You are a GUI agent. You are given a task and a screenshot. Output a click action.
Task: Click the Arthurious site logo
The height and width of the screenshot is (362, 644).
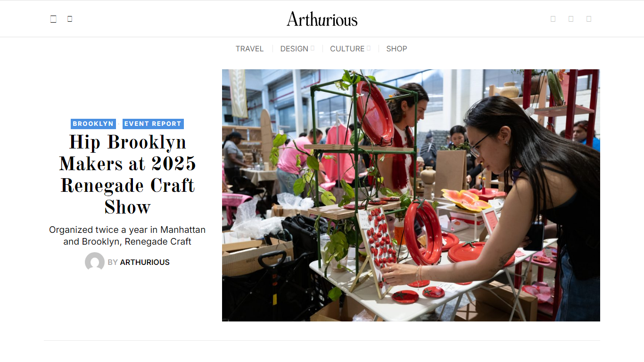(x=322, y=19)
